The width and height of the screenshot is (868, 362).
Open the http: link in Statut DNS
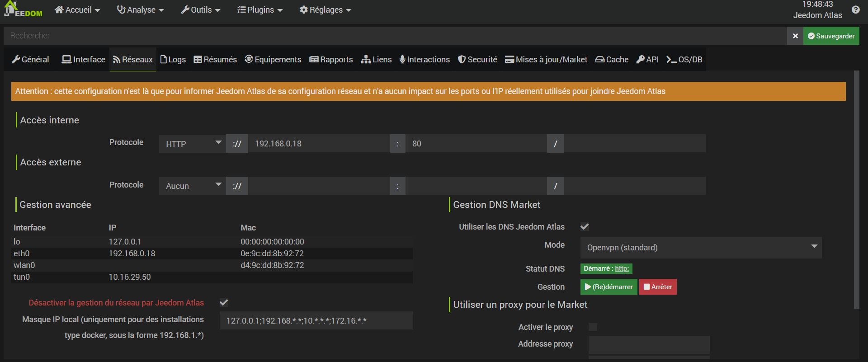622,268
